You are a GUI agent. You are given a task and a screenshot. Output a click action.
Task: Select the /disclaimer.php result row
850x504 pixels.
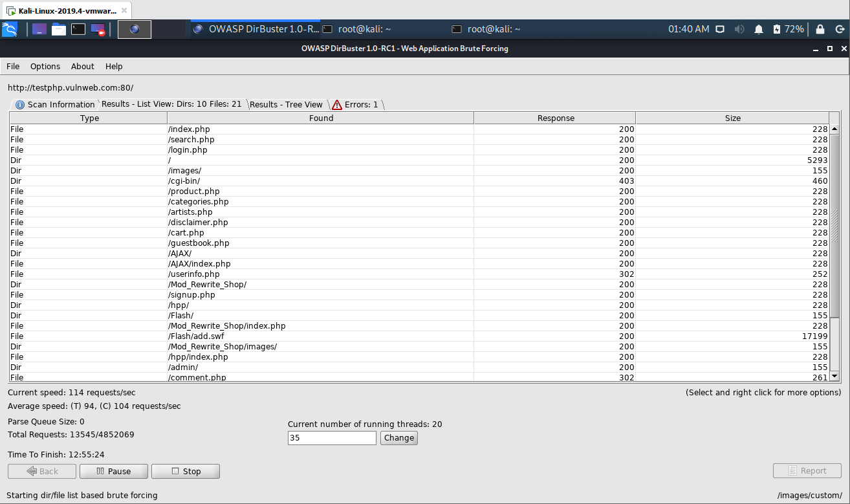[x=419, y=223]
